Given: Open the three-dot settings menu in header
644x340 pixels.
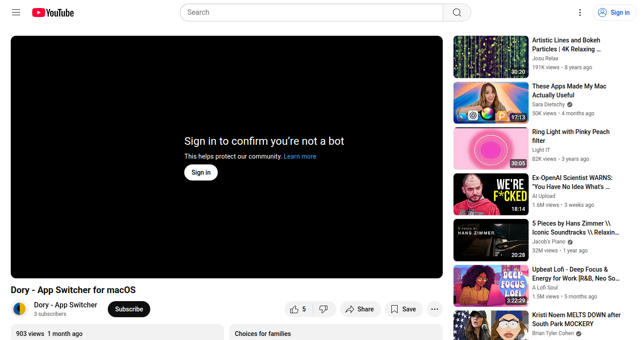Looking at the screenshot, I should click(580, 13).
